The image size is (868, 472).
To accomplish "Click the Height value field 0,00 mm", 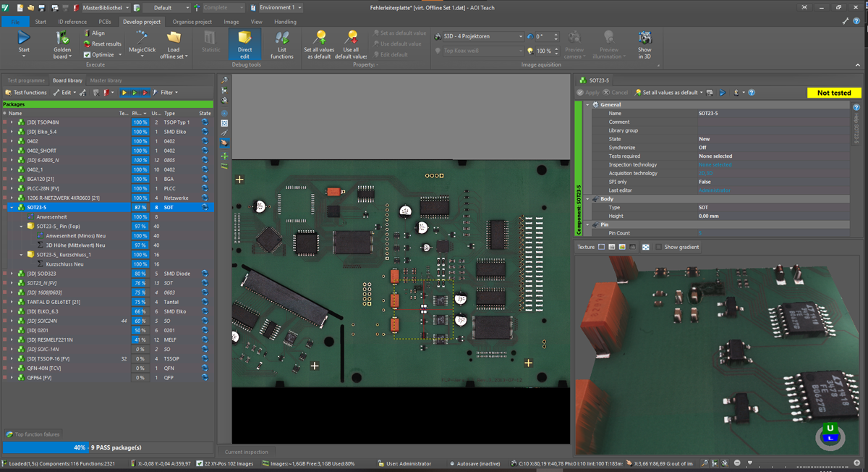I will coord(708,216).
